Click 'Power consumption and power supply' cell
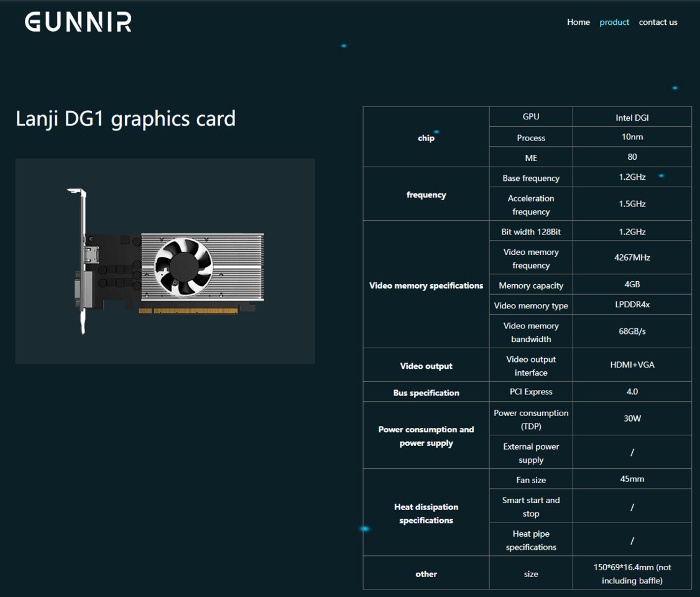 (x=426, y=435)
